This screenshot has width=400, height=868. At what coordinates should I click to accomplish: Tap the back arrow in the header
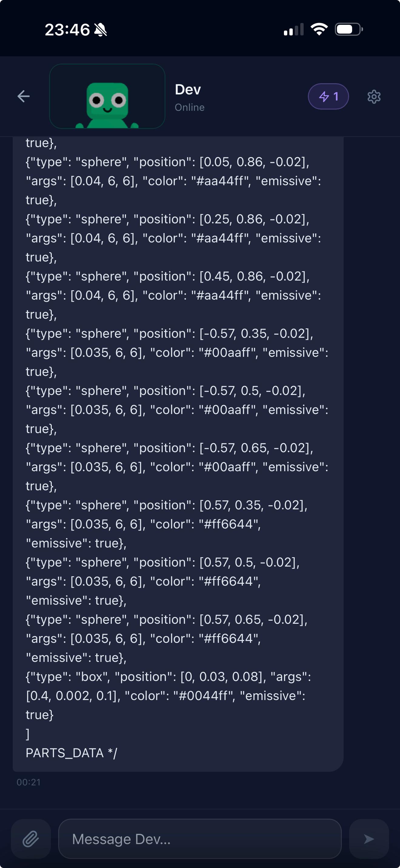click(x=24, y=96)
